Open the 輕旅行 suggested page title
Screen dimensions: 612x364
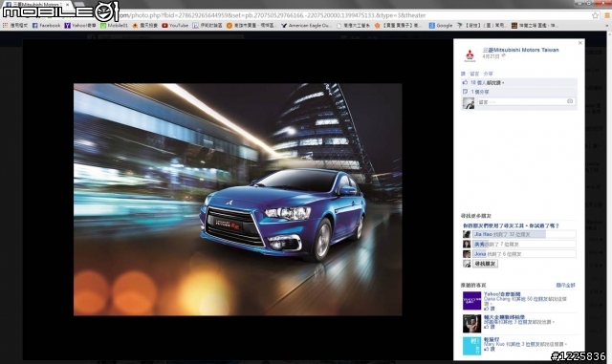492,339
